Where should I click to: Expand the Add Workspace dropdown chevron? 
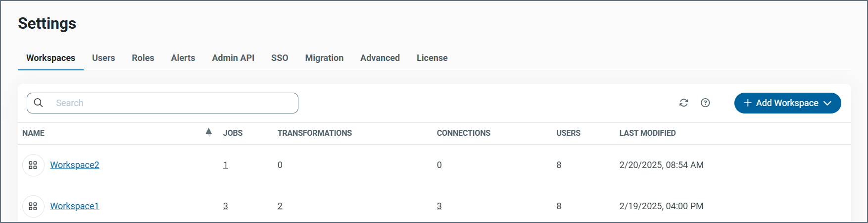pos(827,103)
